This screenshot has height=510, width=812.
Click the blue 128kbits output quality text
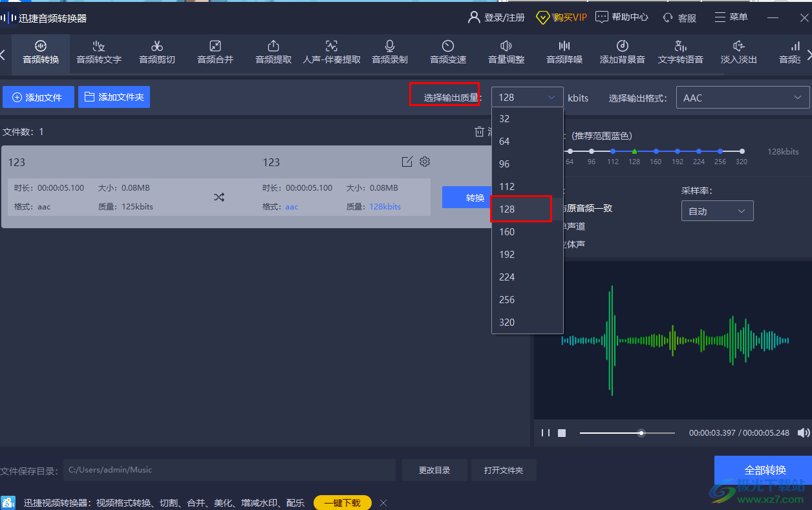[385, 207]
